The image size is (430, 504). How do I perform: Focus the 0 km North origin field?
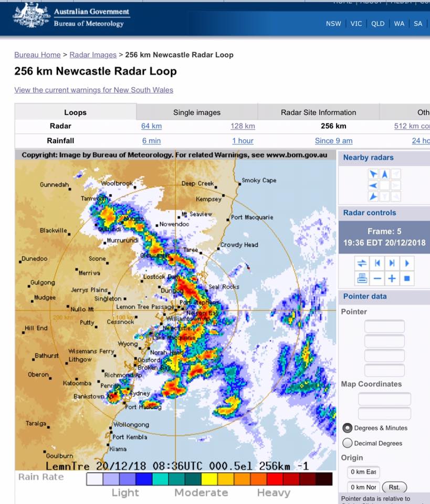(x=363, y=487)
